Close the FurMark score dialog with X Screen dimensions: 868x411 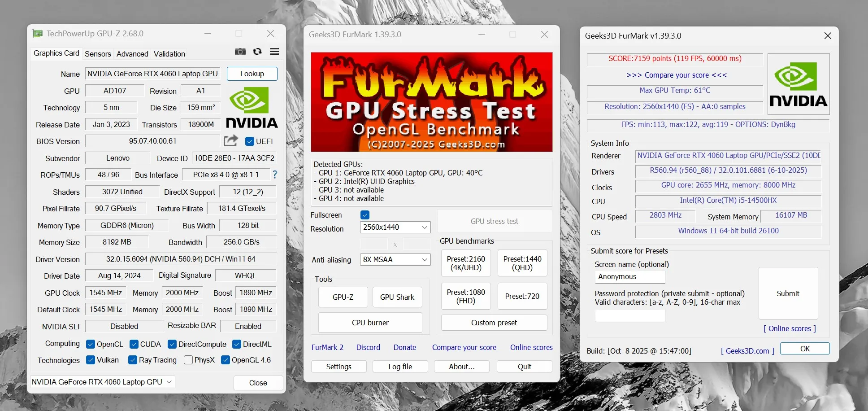[x=828, y=36]
